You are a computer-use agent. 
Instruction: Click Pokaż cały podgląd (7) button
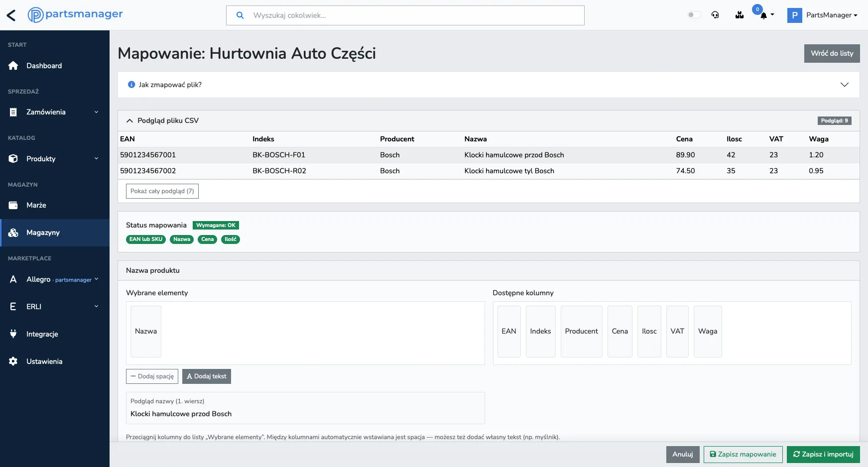pyautogui.click(x=162, y=191)
